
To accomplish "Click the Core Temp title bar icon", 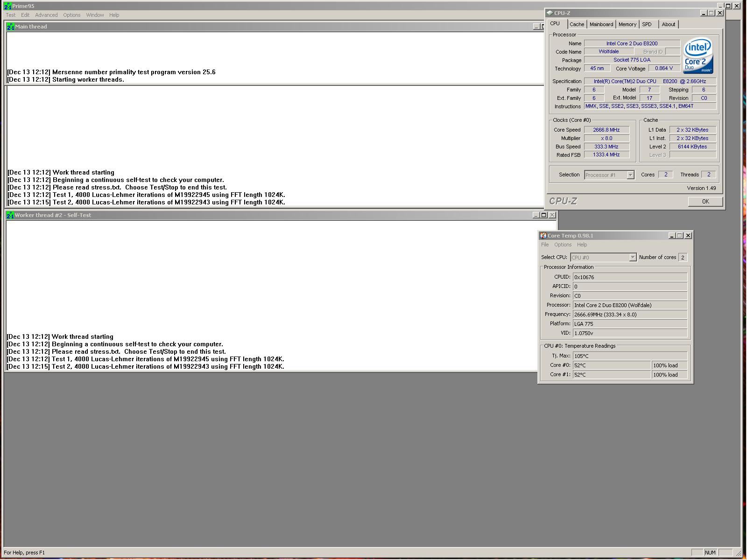I will [543, 236].
